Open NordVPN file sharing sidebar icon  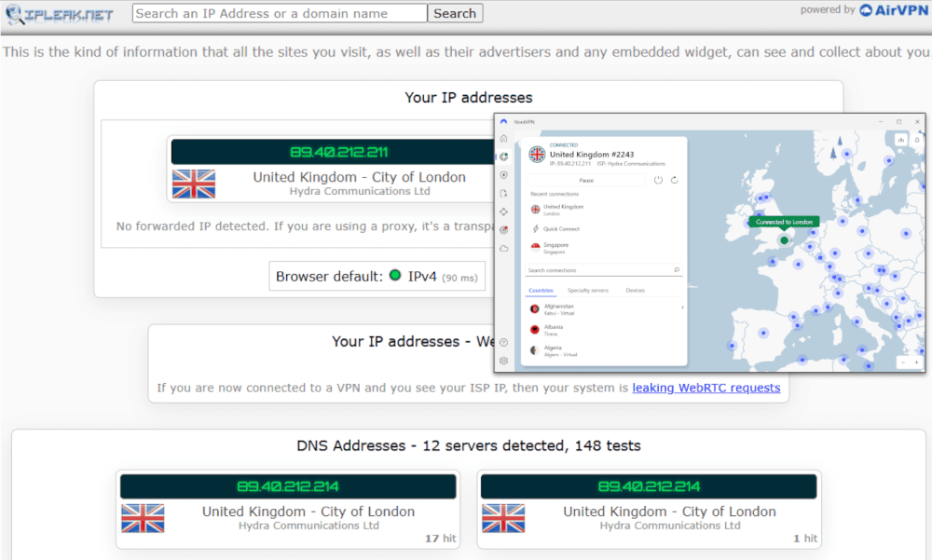point(504,194)
